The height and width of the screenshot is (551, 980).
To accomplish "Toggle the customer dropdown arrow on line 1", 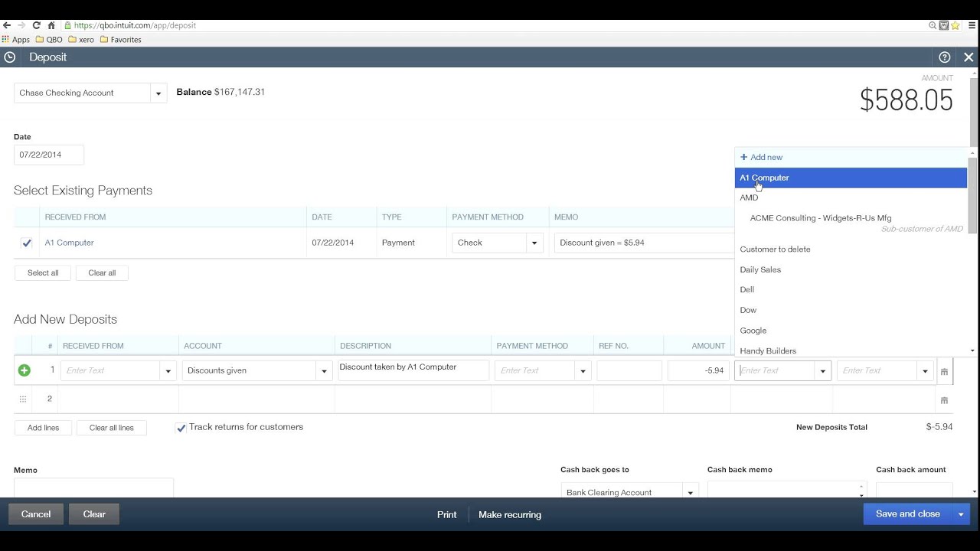I will point(823,371).
